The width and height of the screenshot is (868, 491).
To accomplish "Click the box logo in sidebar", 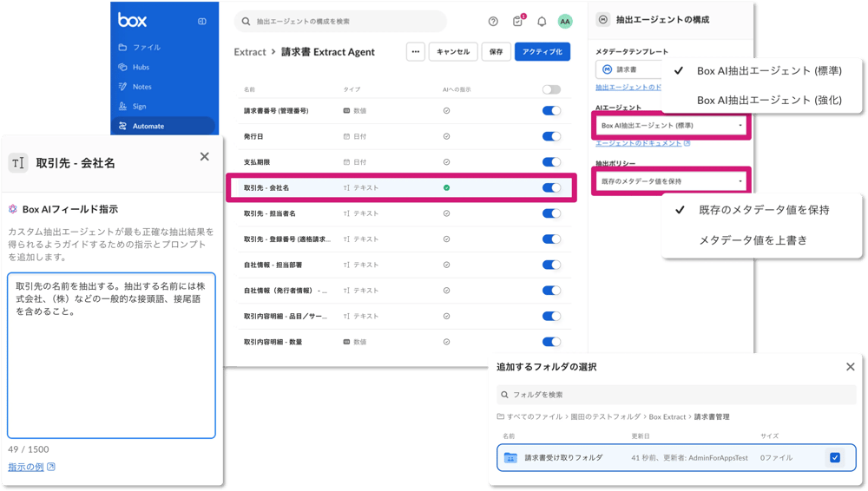I will (132, 21).
